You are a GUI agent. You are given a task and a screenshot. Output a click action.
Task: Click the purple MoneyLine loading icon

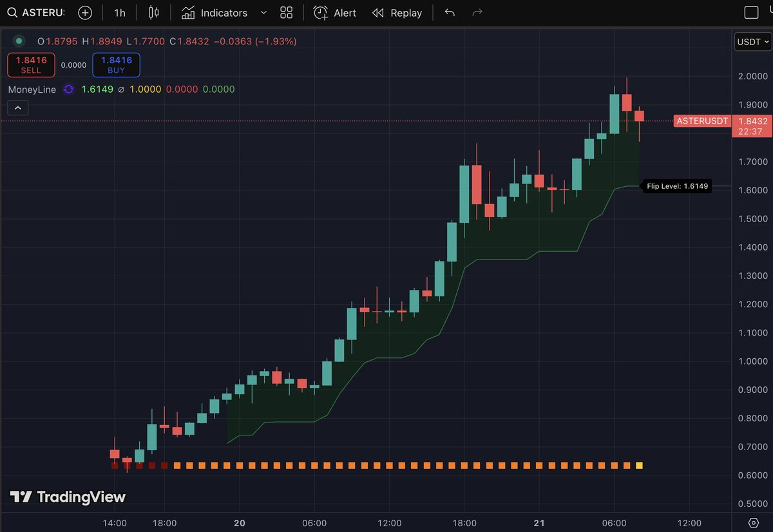click(x=69, y=90)
